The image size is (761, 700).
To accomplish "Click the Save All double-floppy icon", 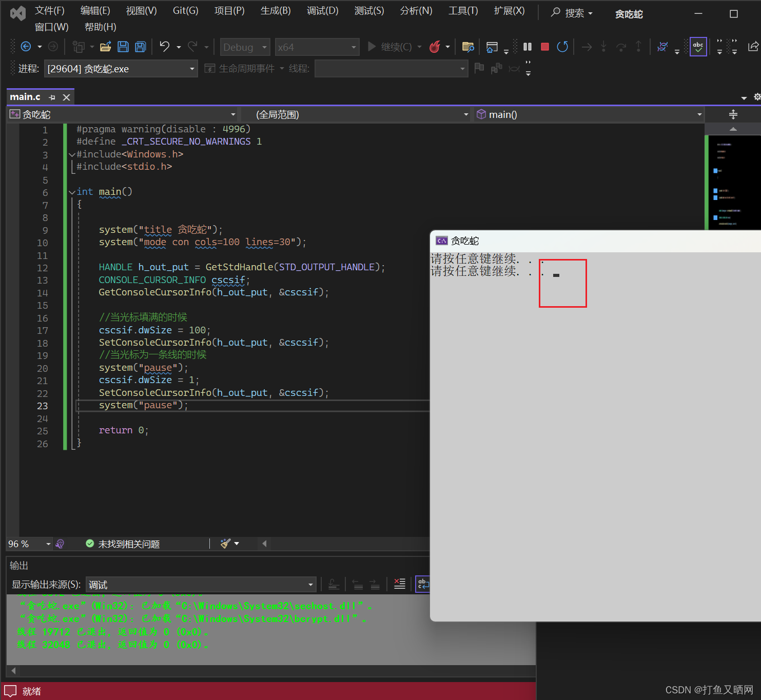I will 140,47.
